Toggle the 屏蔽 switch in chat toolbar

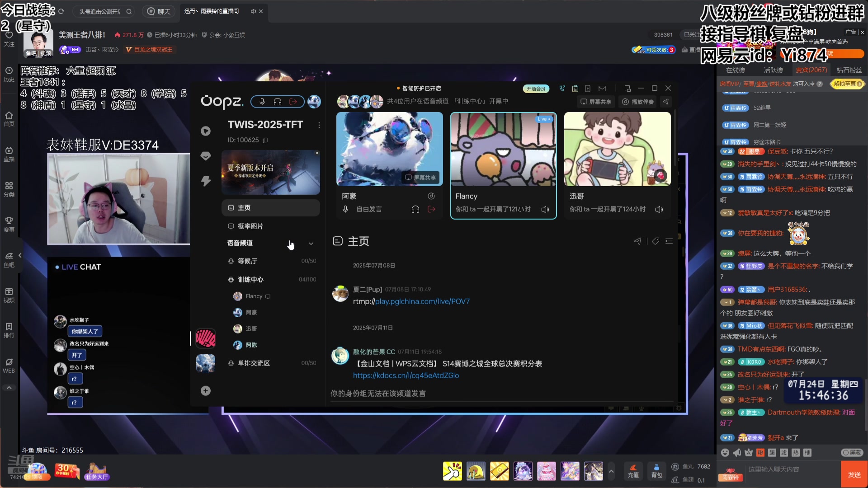pyautogui.click(x=852, y=453)
